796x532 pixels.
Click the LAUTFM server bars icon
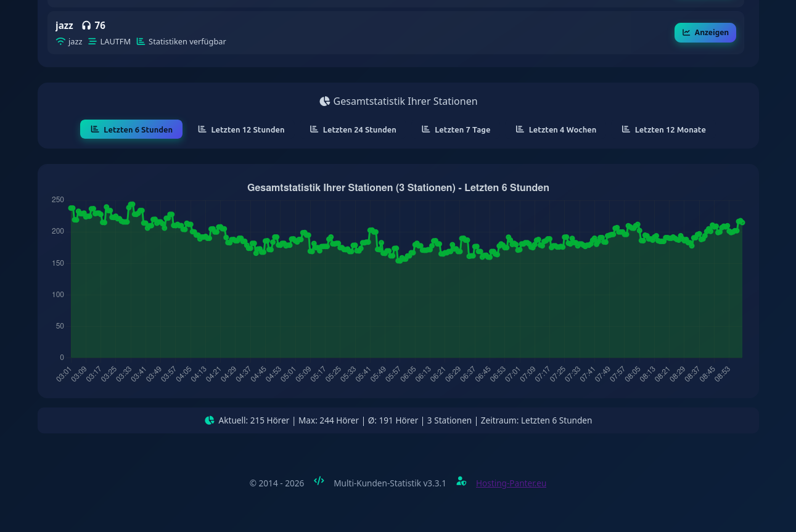(x=92, y=42)
